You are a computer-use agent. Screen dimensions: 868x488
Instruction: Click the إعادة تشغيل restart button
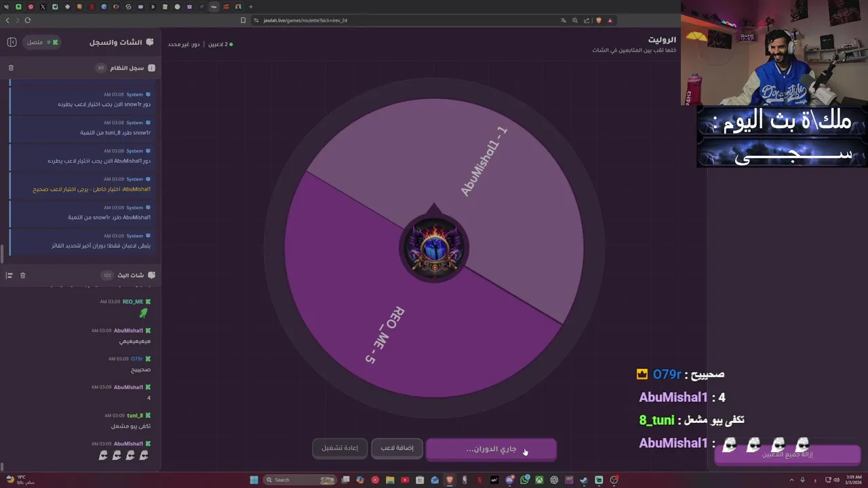pyautogui.click(x=340, y=448)
